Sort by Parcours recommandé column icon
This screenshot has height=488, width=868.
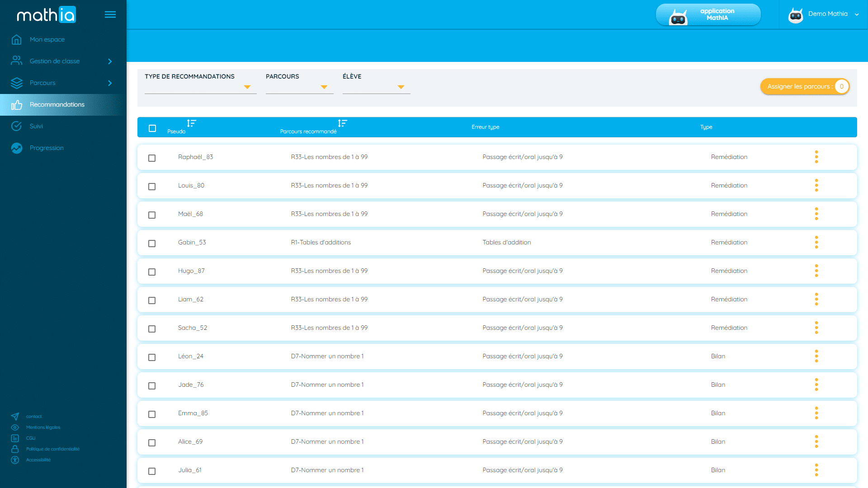[342, 123]
